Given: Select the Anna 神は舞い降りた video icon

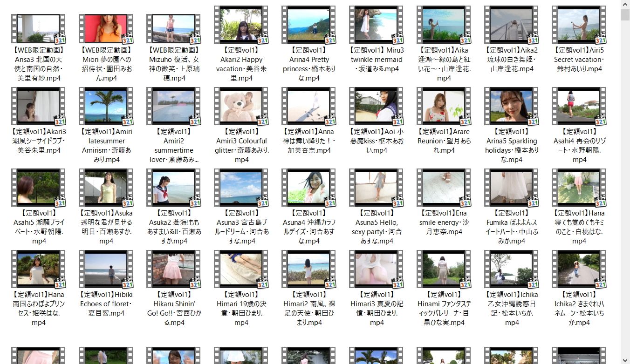Looking at the screenshot, I should (x=308, y=106).
